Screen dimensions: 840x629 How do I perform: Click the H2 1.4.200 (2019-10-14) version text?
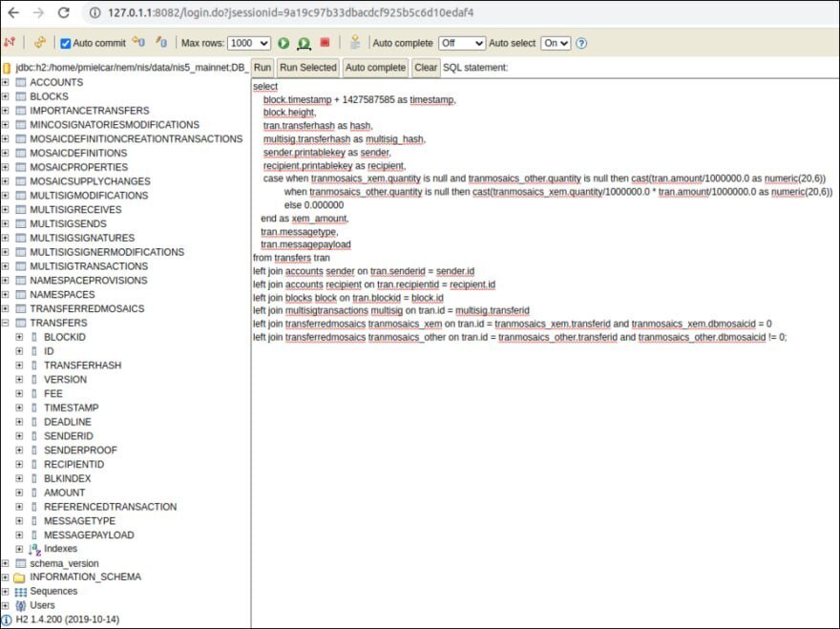click(x=68, y=619)
